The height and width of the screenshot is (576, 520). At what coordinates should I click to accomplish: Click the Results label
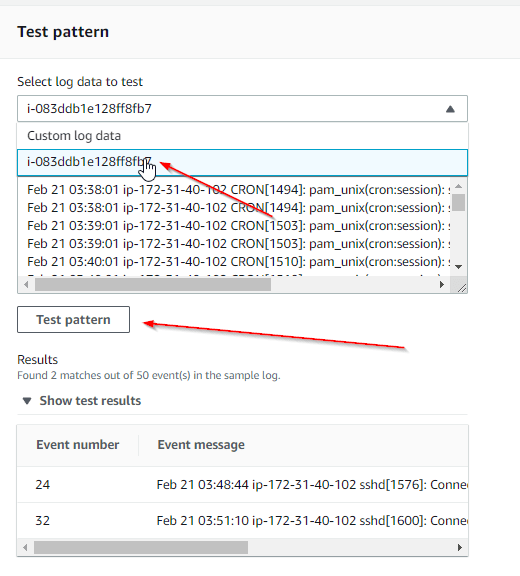tap(37, 360)
